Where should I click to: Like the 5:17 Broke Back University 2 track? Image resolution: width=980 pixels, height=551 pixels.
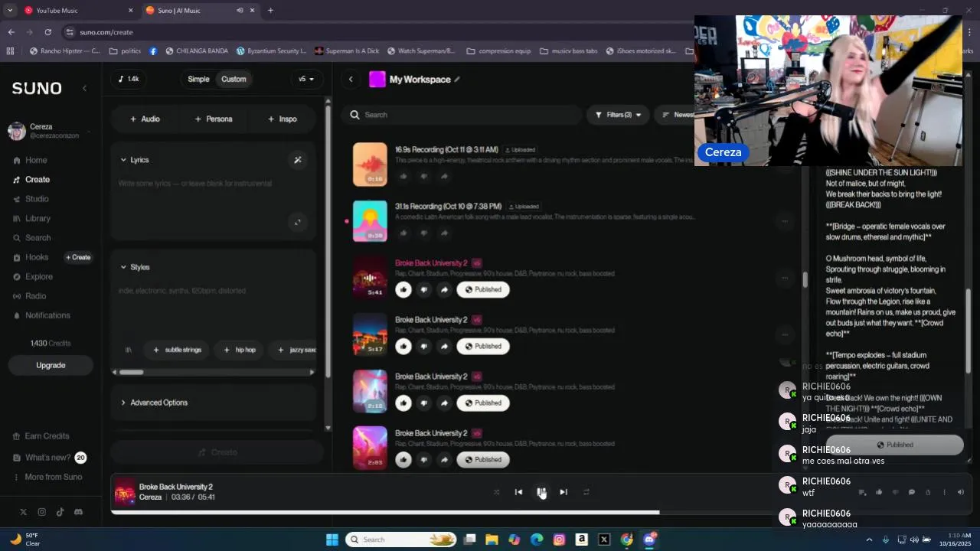[403, 346]
